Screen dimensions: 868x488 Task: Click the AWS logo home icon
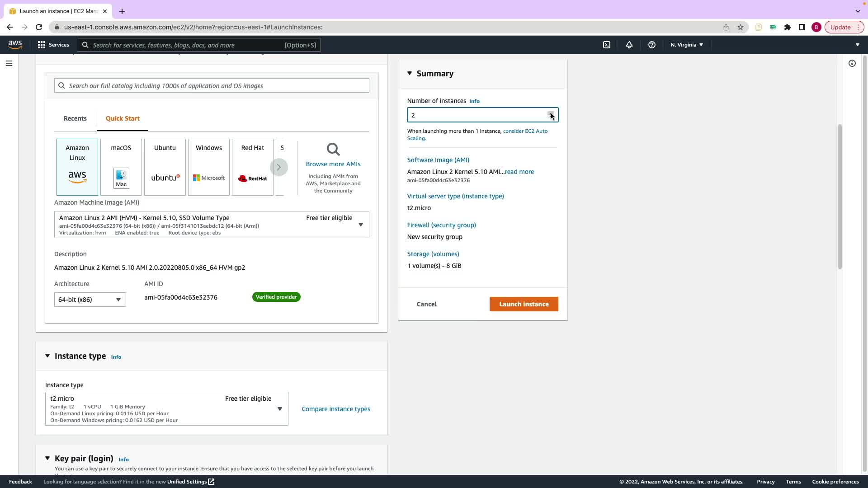coord(15,44)
